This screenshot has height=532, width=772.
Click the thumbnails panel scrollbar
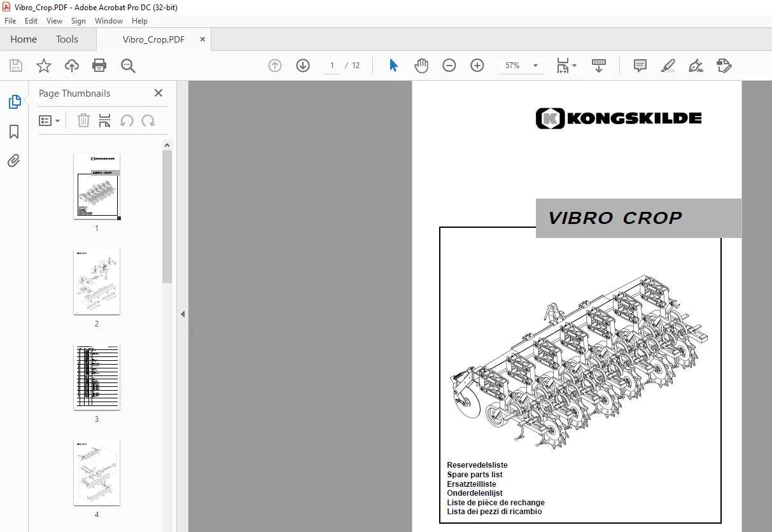167,216
